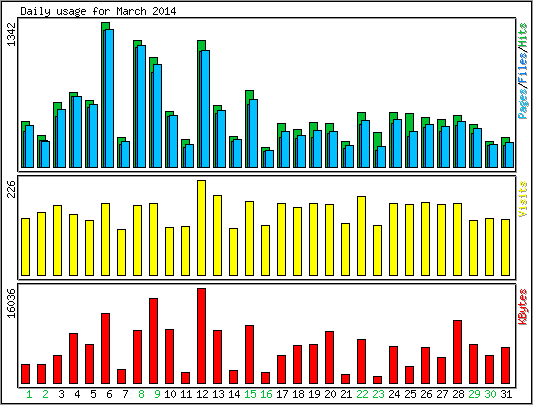Screen dimensions: 533x405
Task: Click day label 11 on the axis
Action: tap(186, 394)
